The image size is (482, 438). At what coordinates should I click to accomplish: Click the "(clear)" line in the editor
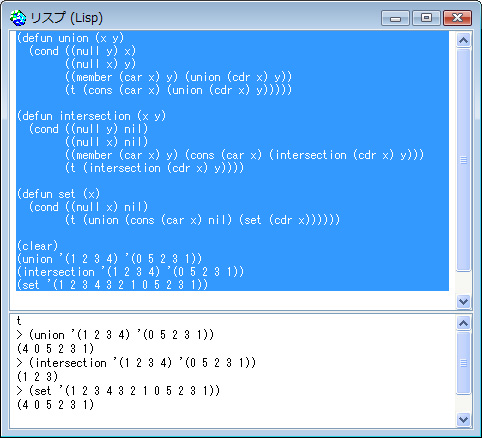37,246
